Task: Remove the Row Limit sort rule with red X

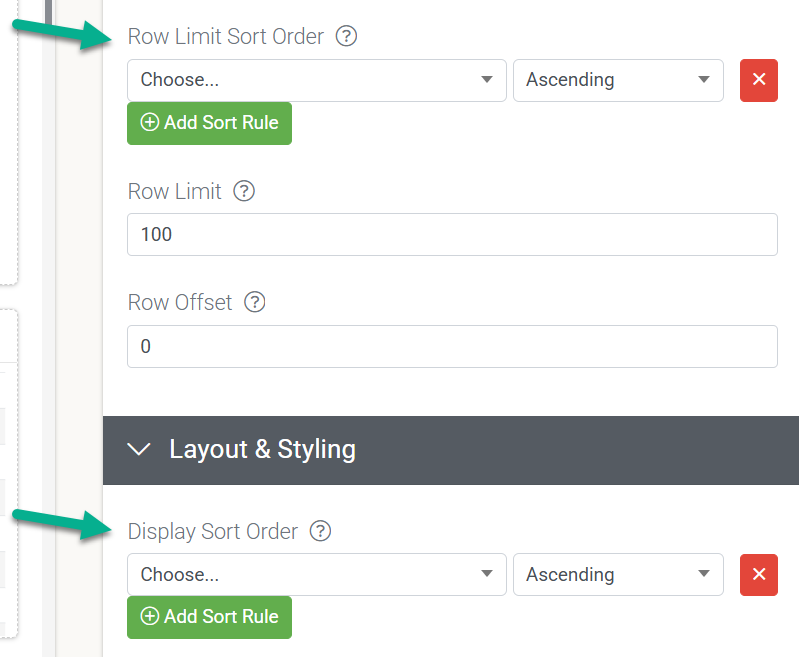Action: (759, 80)
